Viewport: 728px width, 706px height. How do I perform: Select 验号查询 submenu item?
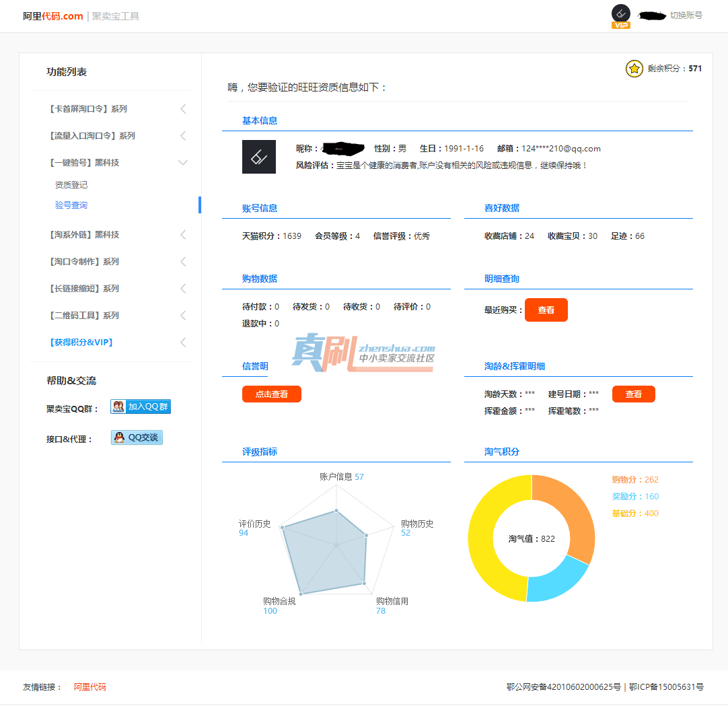click(71, 205)
